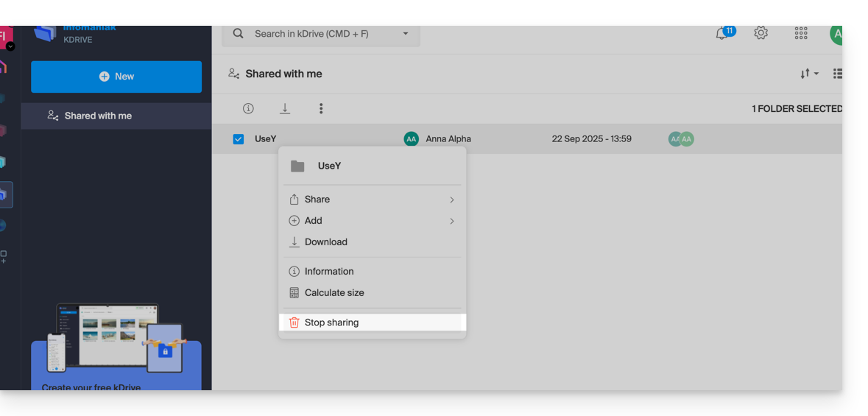
Task: Open the sort order dropdown
Action: coord(809,74)
